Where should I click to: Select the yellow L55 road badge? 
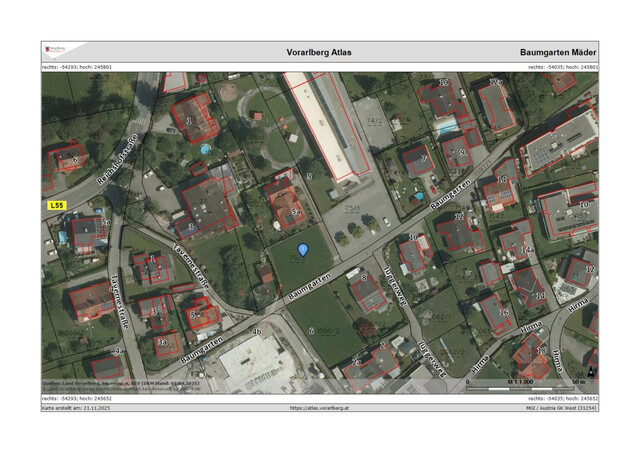tap(56, 205)
